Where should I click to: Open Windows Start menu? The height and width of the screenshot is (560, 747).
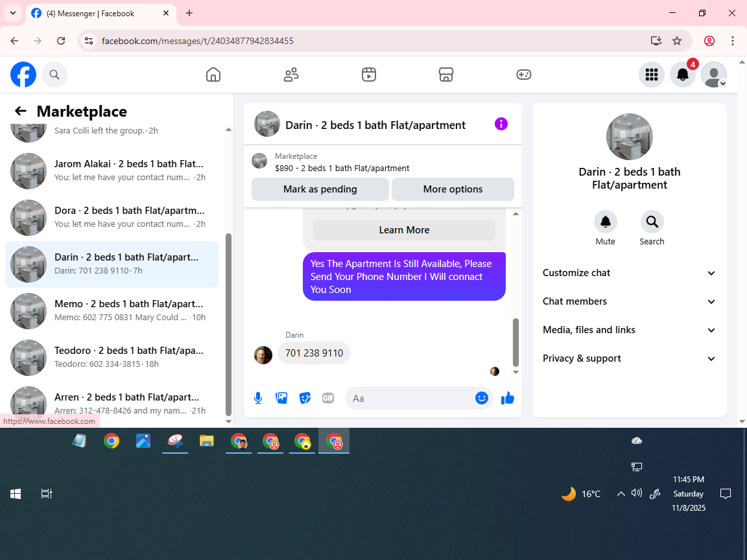[x=16, y=494]
